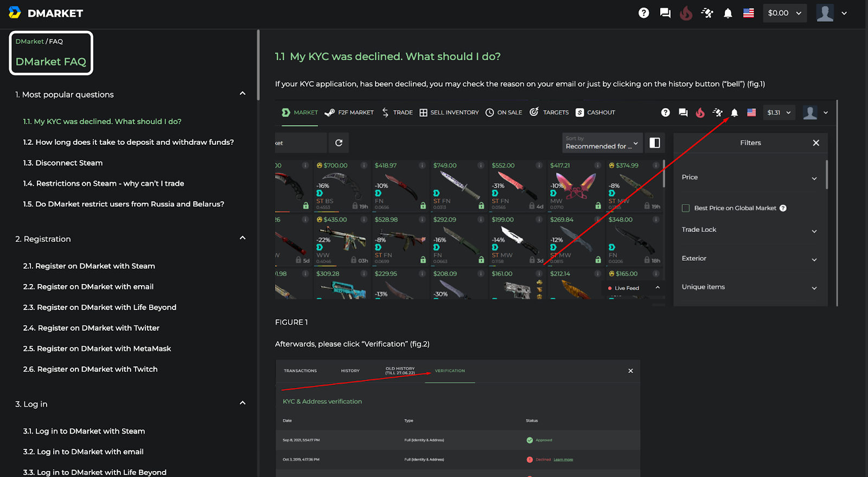The width and height of the screenshot is (868, 477).
Task: Open '3.3. Log in to DMarket with Life Beyond'
Action: coord(95,472)
